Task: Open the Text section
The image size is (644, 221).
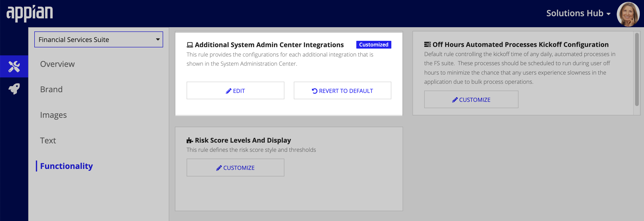Action: coord(48,141)
